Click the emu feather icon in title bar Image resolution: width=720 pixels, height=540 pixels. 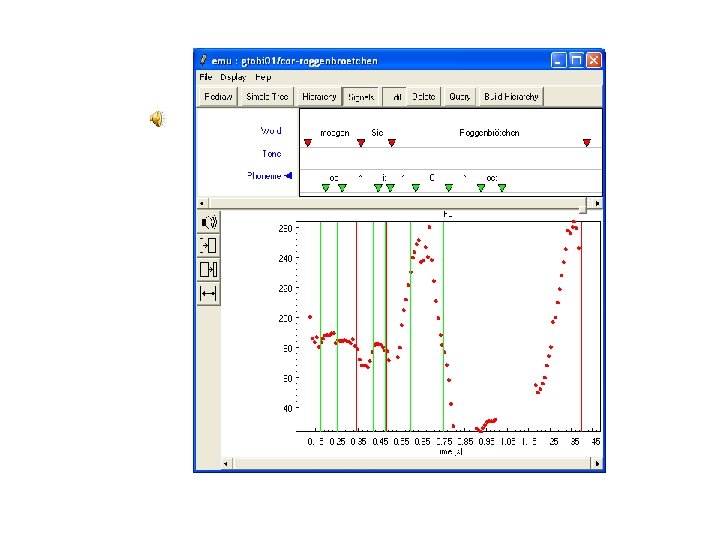pos(203,60)
